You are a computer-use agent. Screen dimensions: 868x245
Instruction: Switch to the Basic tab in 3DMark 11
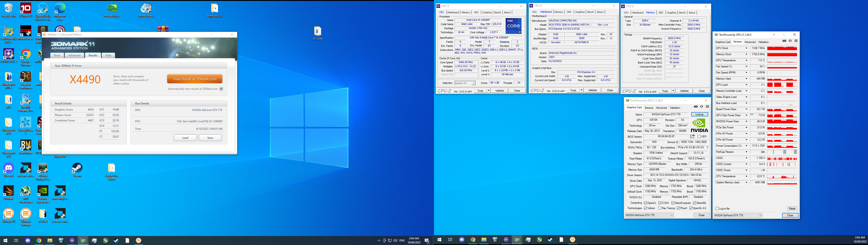(x=57, y=55)
